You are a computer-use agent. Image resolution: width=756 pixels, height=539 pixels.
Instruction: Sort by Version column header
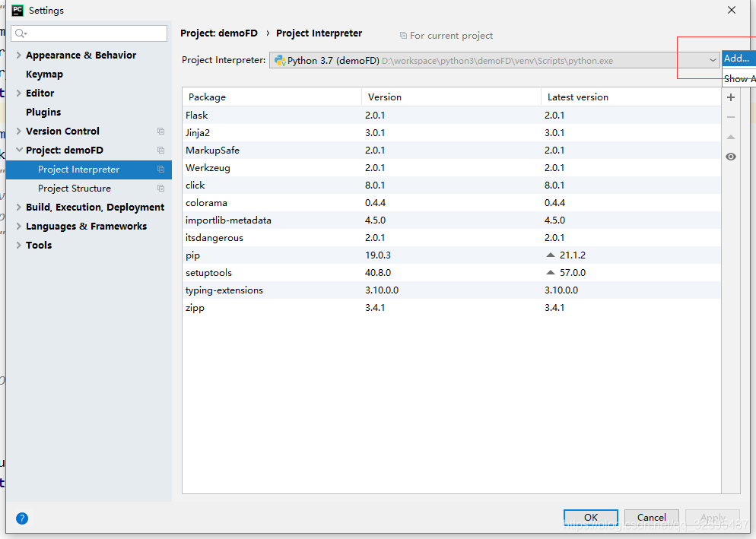click(451, 97)
